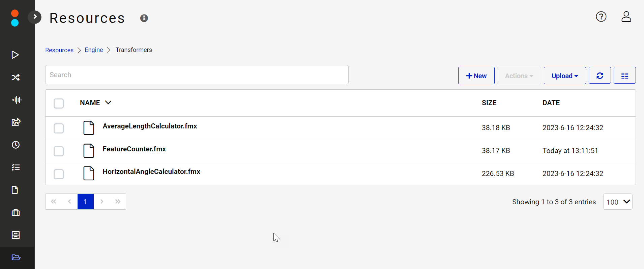
Task: Expand the sidebar with the arrow button
Action: point(35,17)
